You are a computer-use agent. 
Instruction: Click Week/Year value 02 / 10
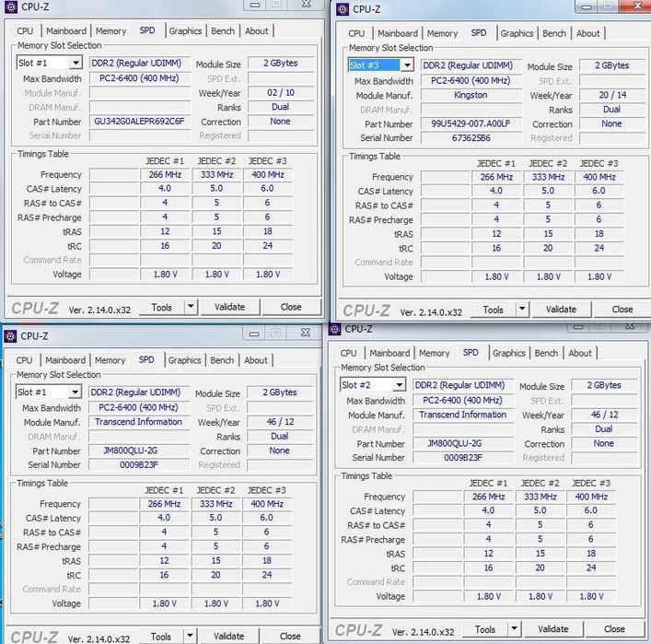pyautogui.click(x=281, y=92)
